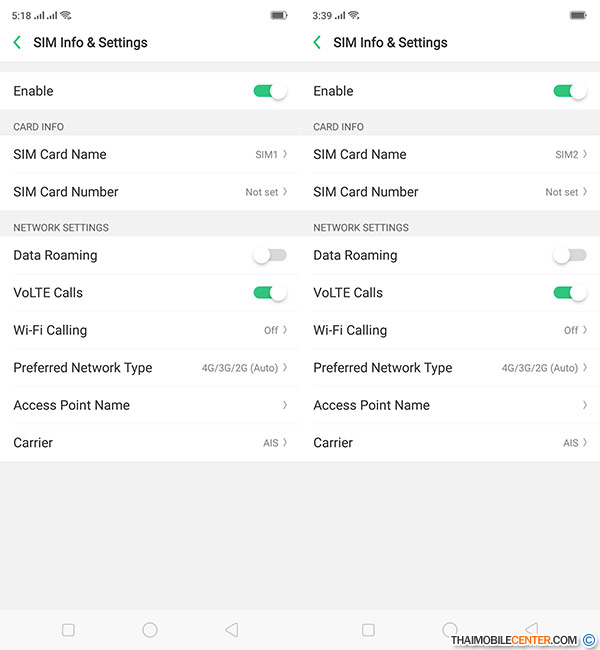This screenshot has height=650, width=600.
Task: Turn off VoLTE Calls for SIM2
Action: point(570,293)
